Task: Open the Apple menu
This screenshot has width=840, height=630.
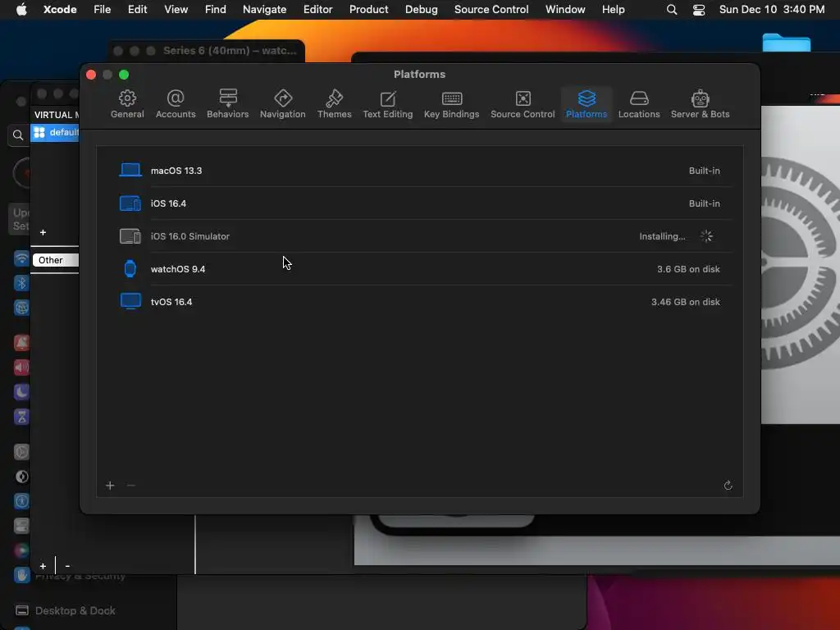Action: 21,10
